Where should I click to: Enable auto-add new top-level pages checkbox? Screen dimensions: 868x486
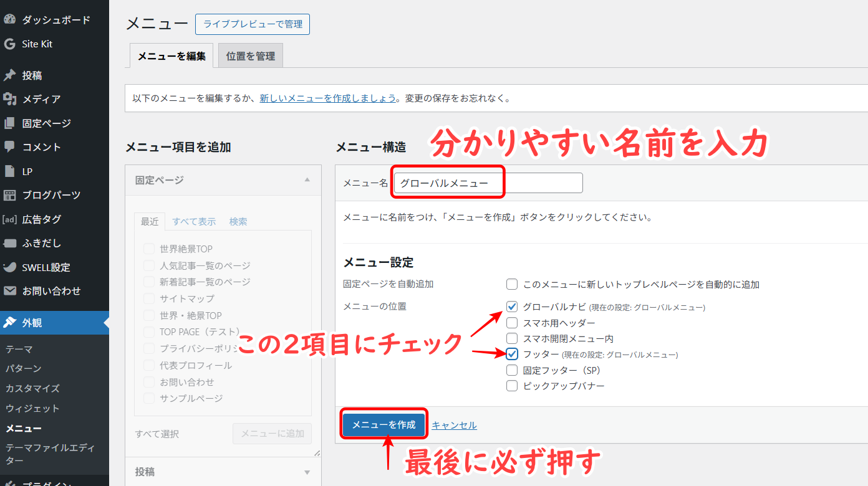pyautogui.click(x=512, y=285)
